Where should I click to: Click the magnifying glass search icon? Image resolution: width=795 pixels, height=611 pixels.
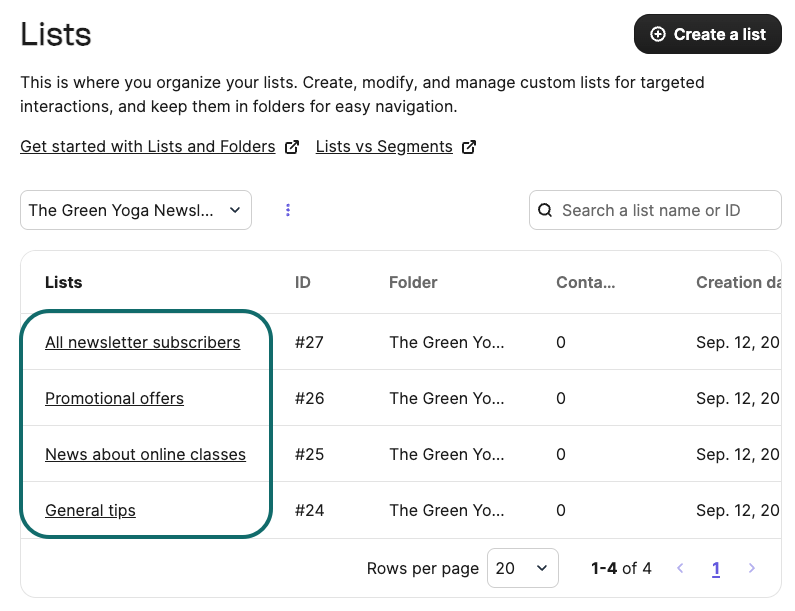545,210
